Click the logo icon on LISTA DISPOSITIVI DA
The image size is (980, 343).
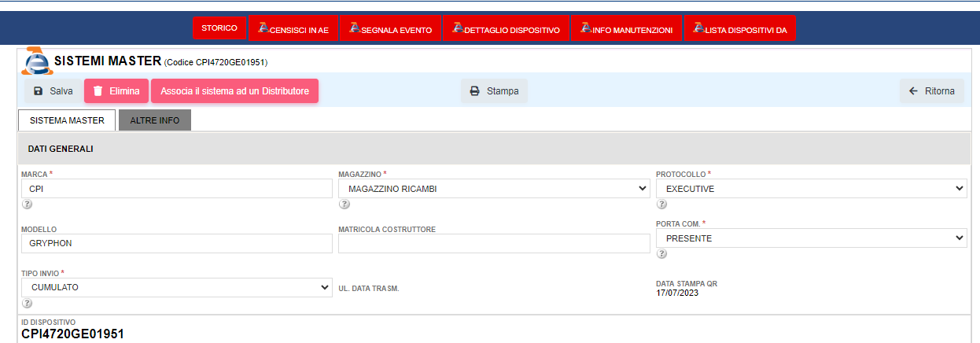(x=699, y=28)
